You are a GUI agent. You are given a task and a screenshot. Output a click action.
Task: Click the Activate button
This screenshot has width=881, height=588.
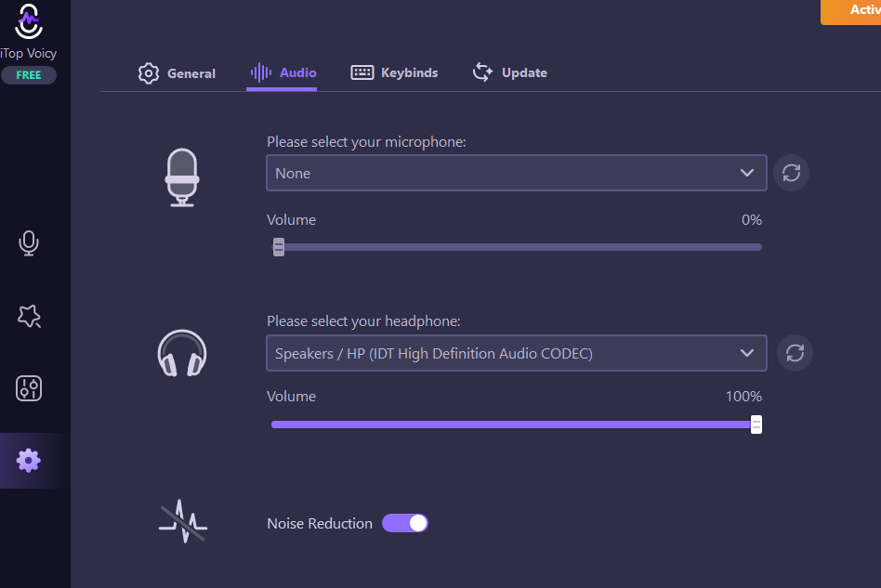(855, 12)
